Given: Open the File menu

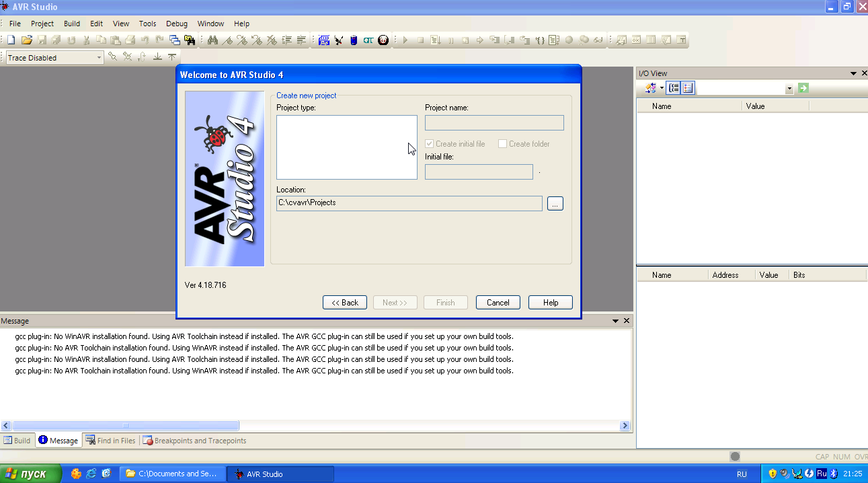Looking at the screenshot, I should (x=15, y=24).
